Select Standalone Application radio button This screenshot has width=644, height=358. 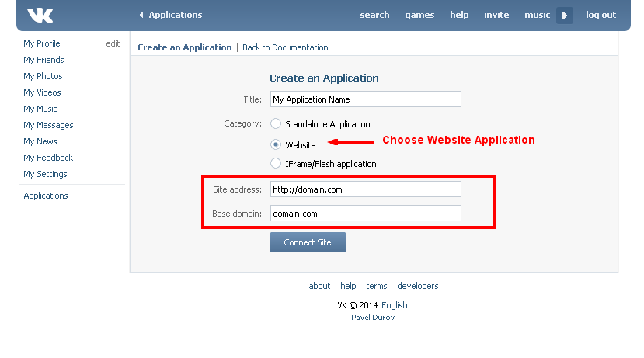tap(276, 123)
